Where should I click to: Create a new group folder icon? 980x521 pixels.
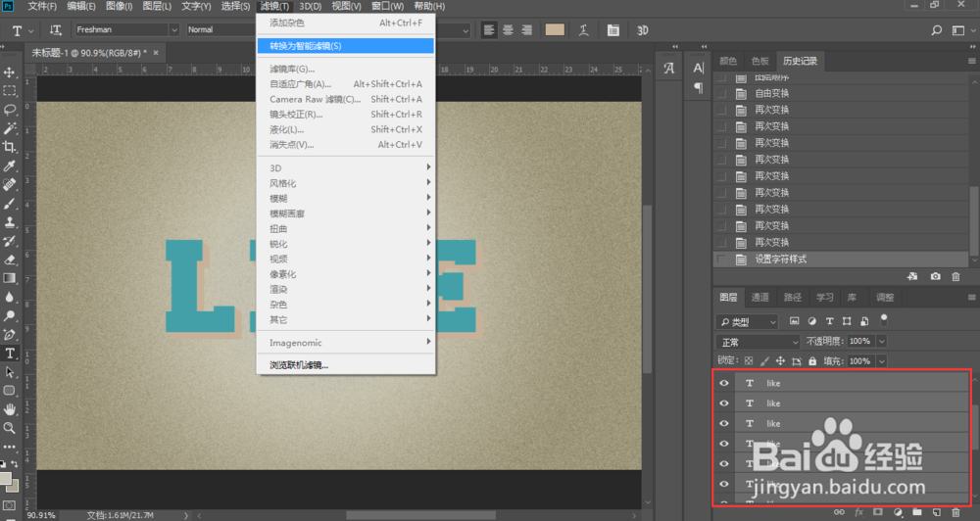tap(917, 512)
